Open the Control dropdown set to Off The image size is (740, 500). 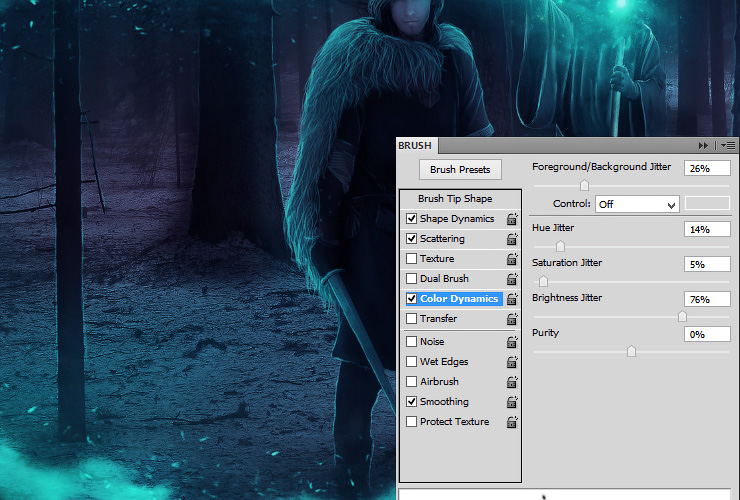click(x=637, y=204)
